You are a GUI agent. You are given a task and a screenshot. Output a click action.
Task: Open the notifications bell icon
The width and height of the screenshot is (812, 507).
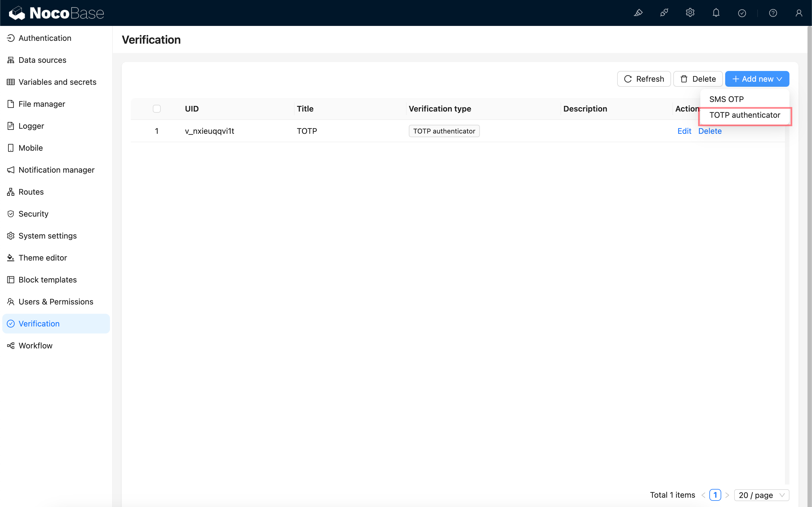(x=716, y=13)
